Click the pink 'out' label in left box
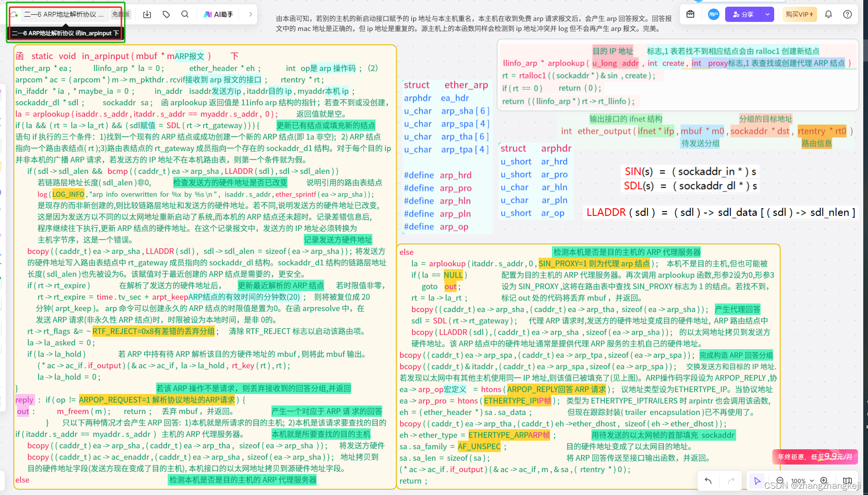This screenshot has width=868, height=495. point(23,411)
